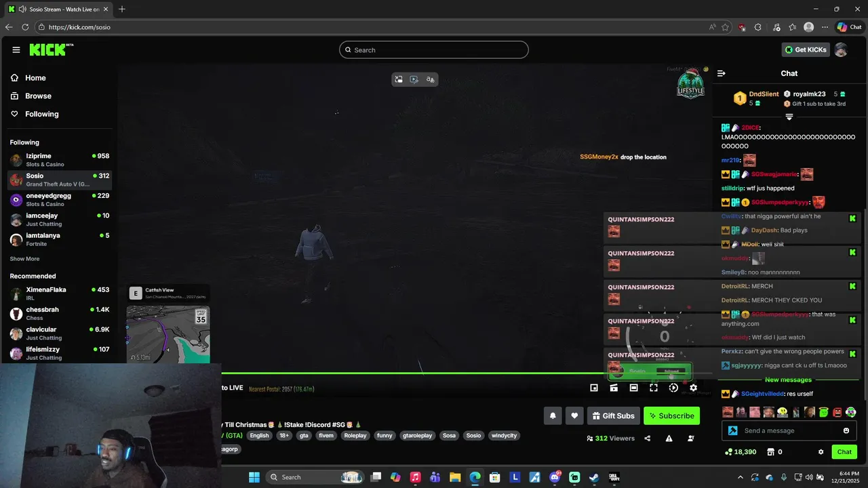Click the fivem tag

coord(326,436)
